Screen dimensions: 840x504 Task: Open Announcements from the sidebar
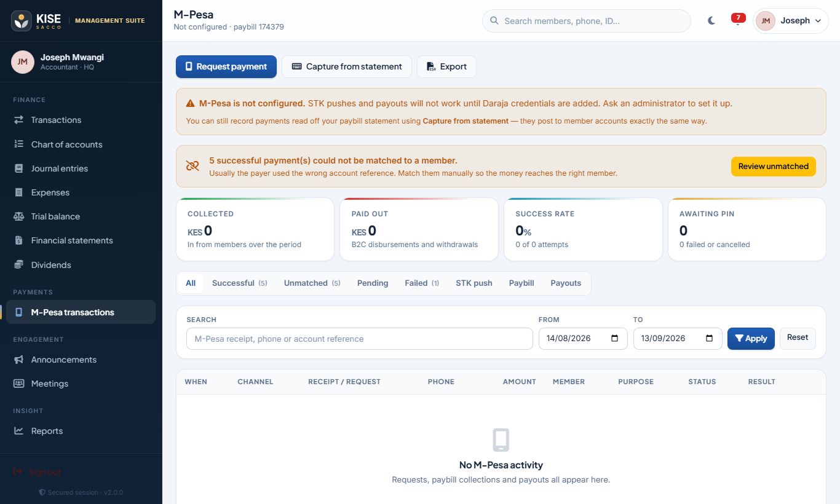(x=81, y=360)
